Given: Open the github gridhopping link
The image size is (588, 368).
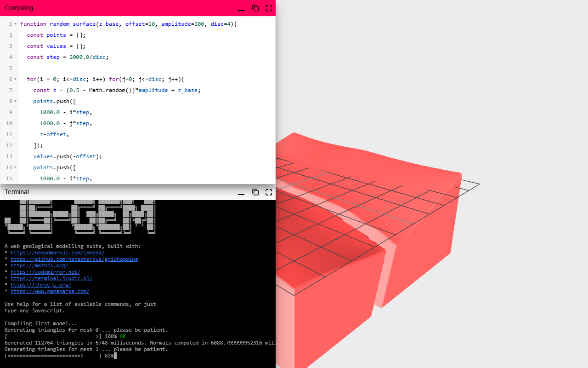Looking at the screenshot, I should [x=74, y=259].
